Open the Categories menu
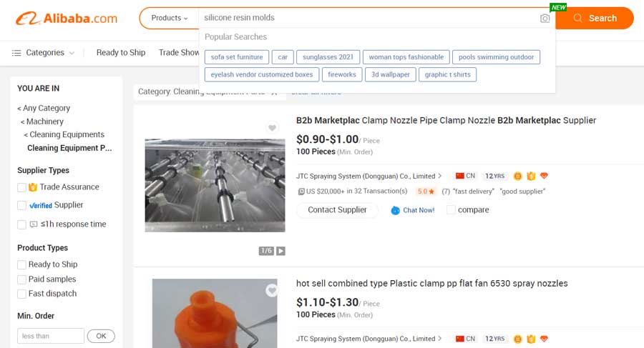644x348 pixels. coord(44,53)
